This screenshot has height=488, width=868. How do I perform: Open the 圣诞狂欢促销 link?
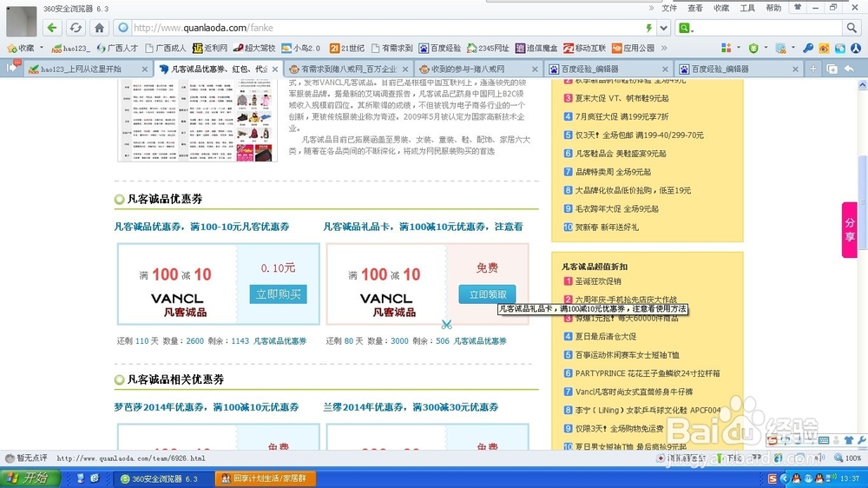(x=598, y=281)
